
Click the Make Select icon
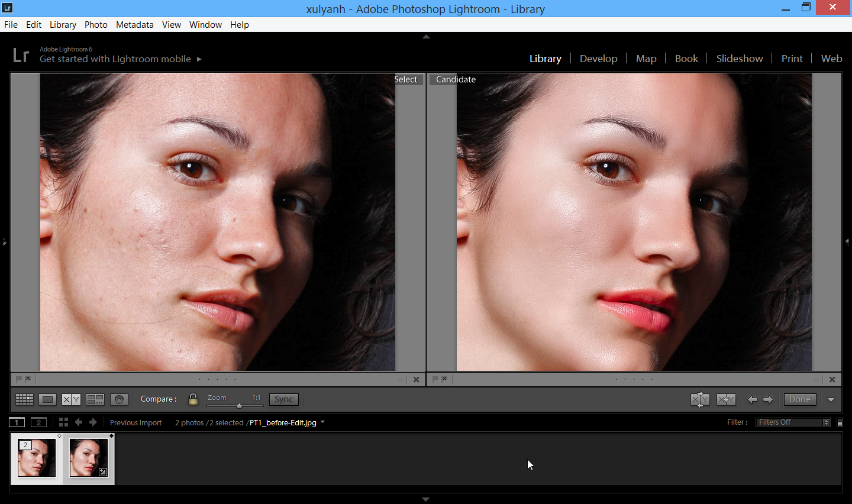tap(726, 399)
